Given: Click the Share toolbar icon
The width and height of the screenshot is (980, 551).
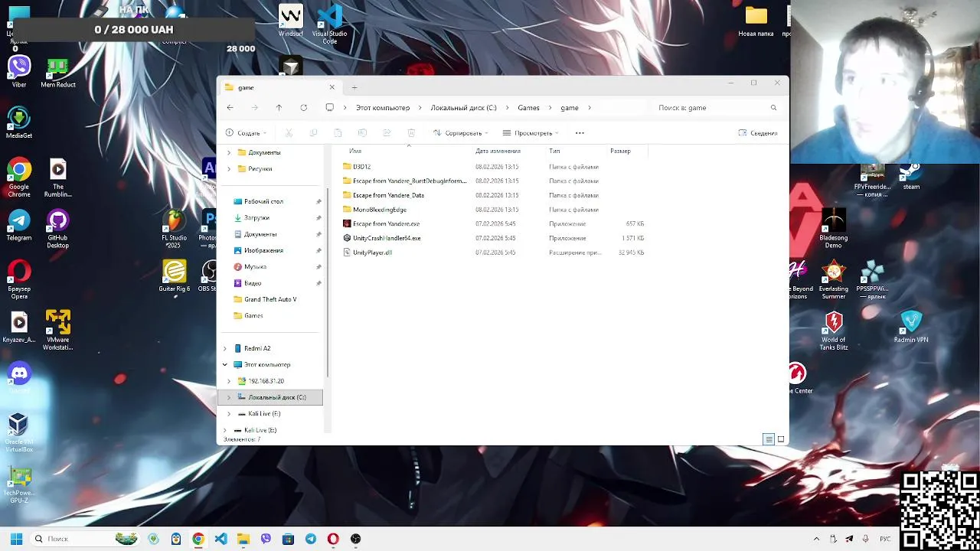Looking at the screenshot, I should (x=387, y=133).
